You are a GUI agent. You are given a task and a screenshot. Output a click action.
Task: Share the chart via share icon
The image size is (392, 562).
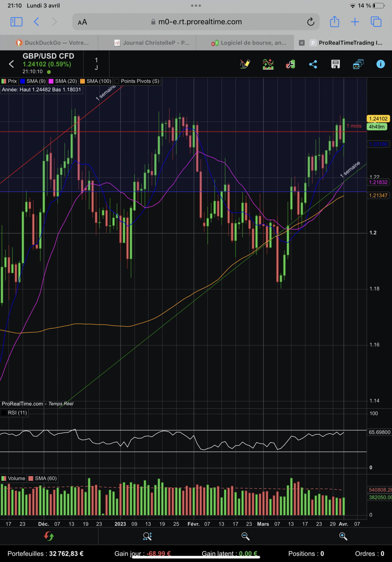(313, 64)
